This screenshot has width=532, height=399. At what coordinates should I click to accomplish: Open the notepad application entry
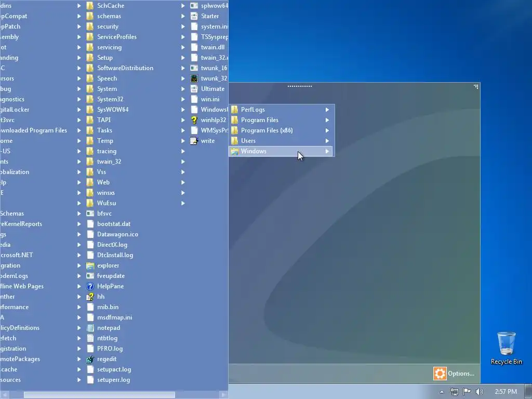(108, 328)
